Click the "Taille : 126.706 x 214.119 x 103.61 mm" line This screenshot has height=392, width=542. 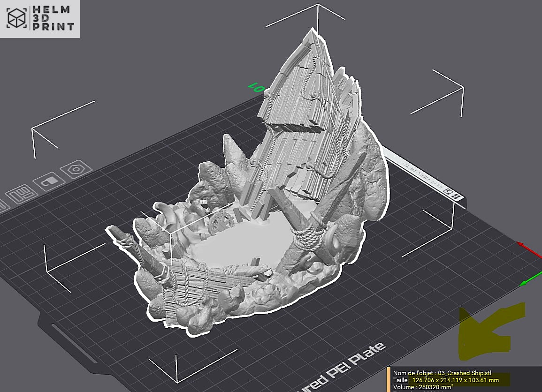point(446,380)
